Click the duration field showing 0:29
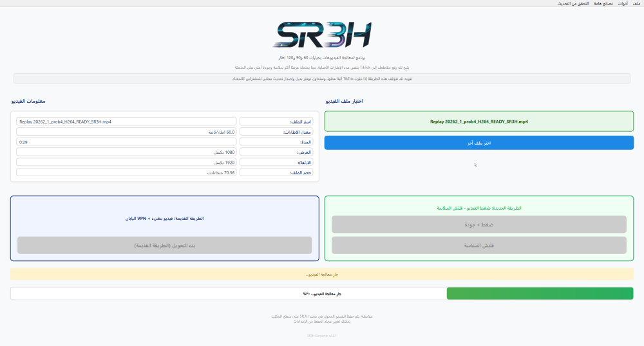644x346 pixels. click(126, 142)
